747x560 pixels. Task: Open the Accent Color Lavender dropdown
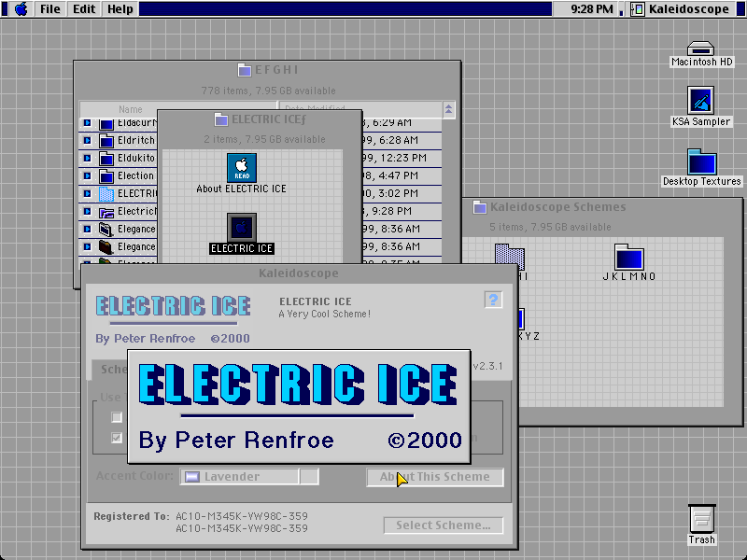[249, 477]
